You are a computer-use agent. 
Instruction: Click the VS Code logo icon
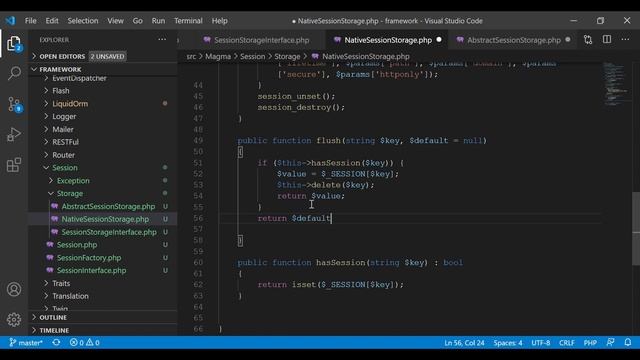[10, 20]
